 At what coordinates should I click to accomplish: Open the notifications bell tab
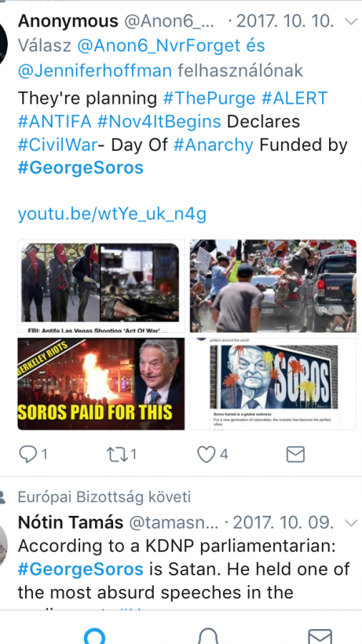208,635
